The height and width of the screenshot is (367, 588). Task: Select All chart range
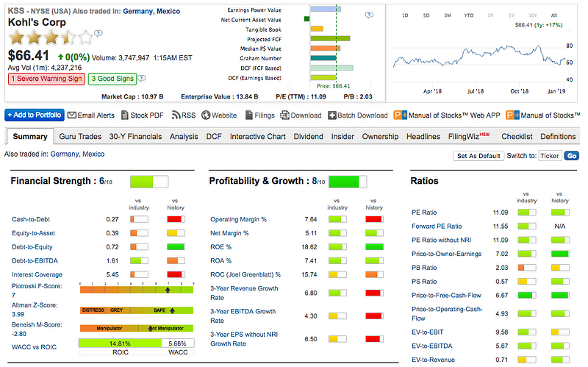(554, 15)
